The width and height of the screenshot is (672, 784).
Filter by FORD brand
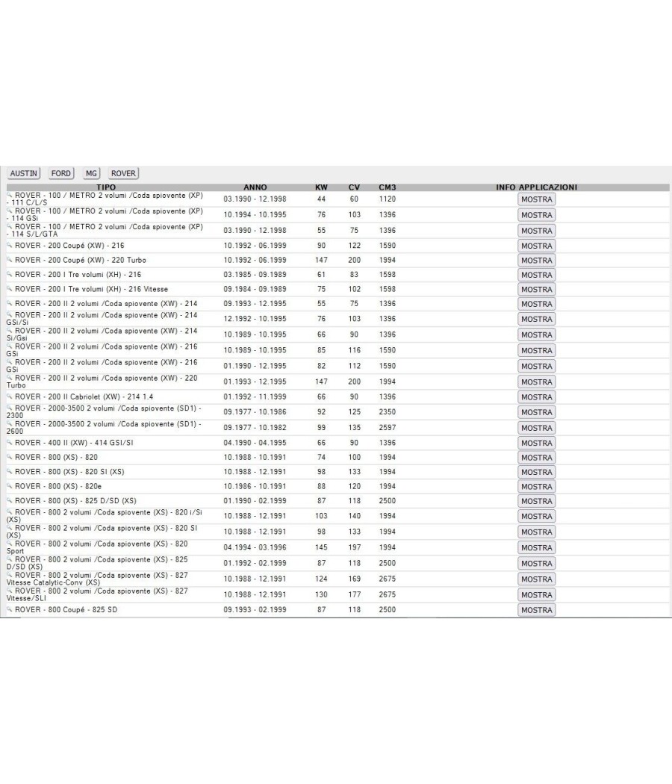(x=61, y=173)
